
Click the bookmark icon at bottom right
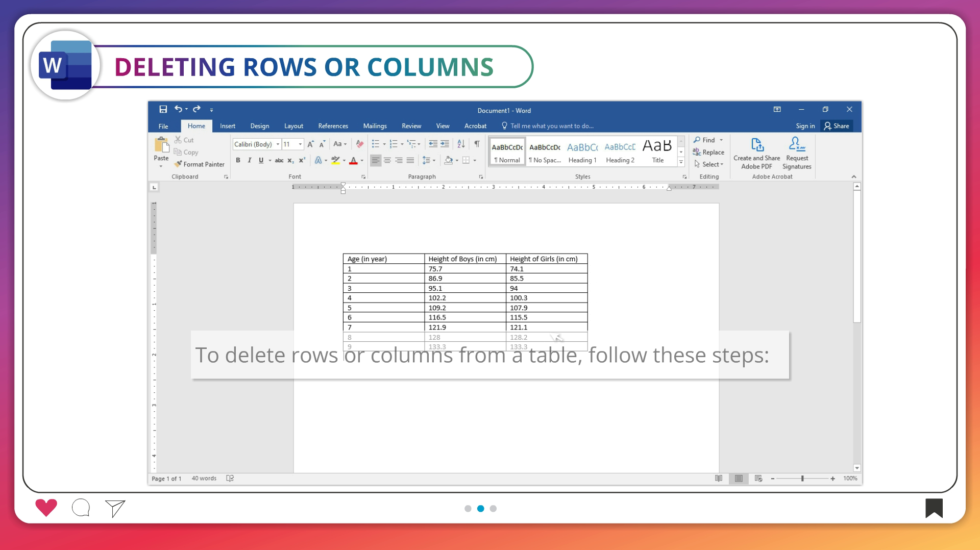(x=934, y=508)
